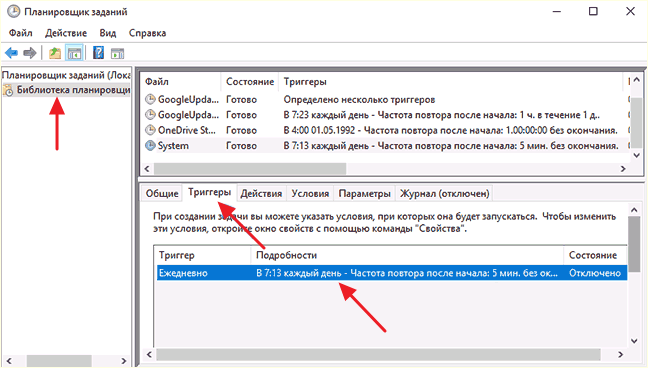Click the details pane vertical scrollbar thumb
This screenshot has height=368, width=648.
pos(634,245)
